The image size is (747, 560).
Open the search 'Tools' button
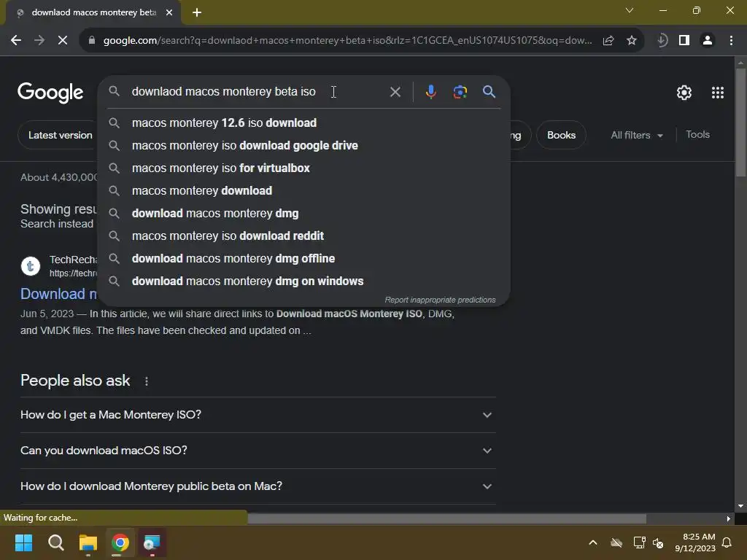pos(697,135)
